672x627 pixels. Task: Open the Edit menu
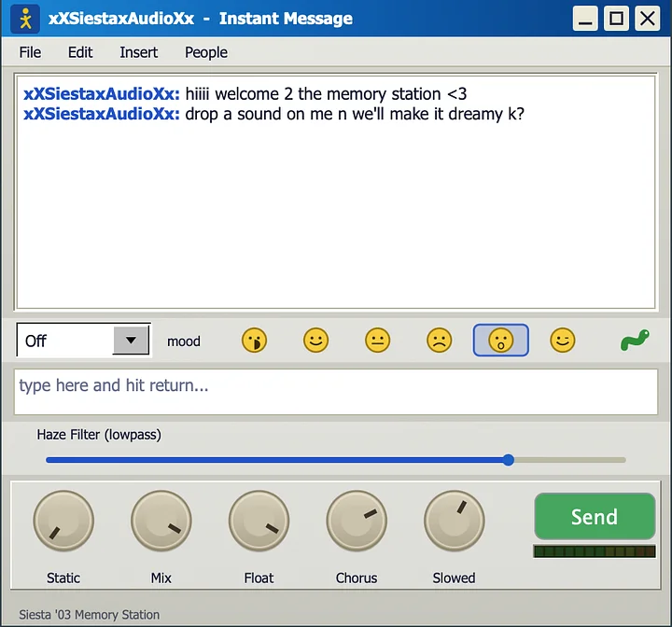tap(80, 52)
